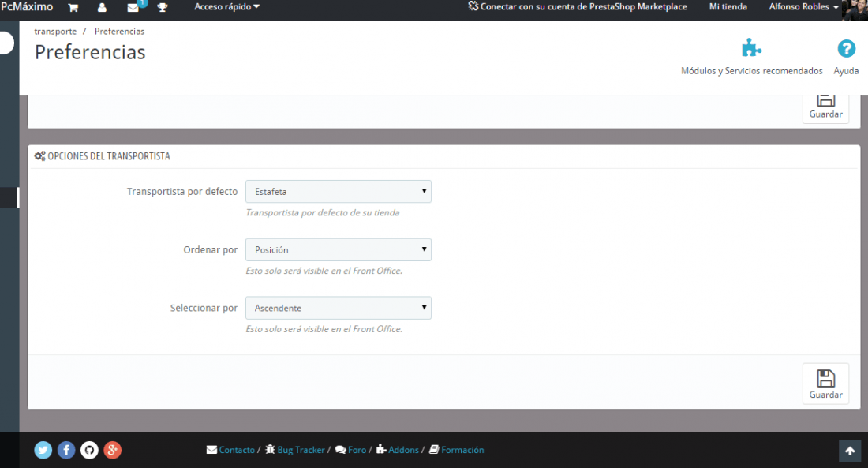Save carrier options with bottom Guardar button

click(825, 384)
